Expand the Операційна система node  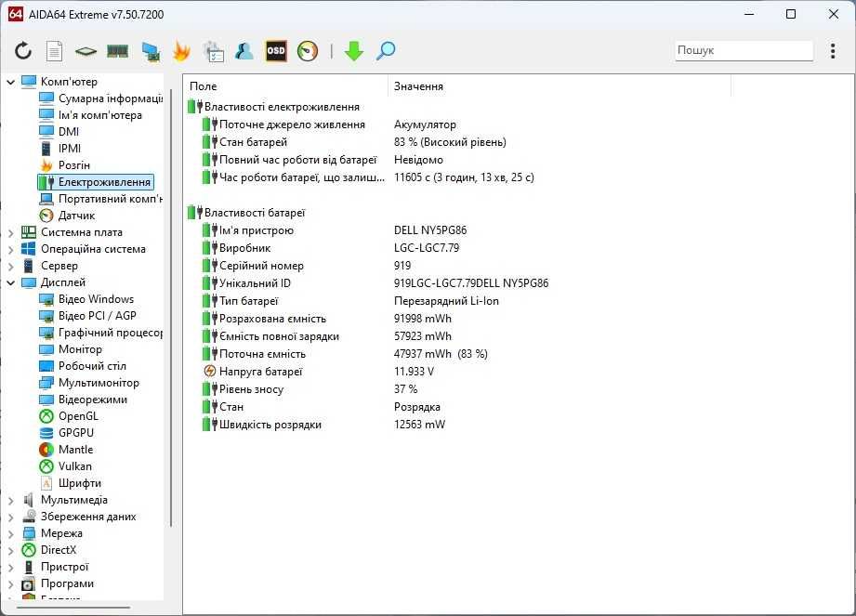[x=10, y=249]
